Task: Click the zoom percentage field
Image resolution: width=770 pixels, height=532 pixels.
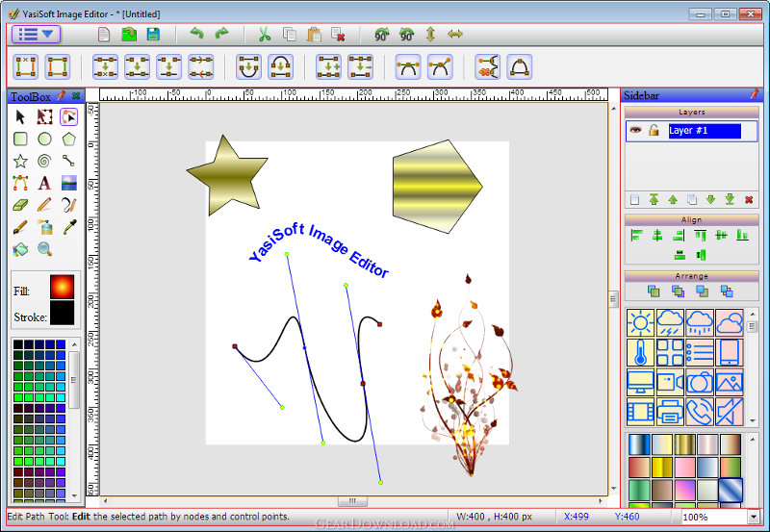Action: pyautogui.click(x=714, y=517)
